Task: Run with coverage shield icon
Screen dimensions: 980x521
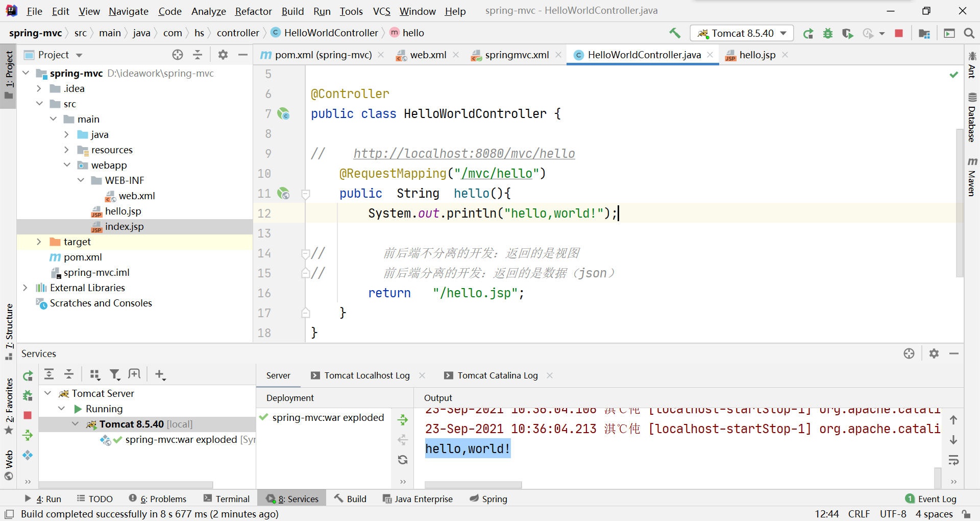Action: [x=848, y=33]
